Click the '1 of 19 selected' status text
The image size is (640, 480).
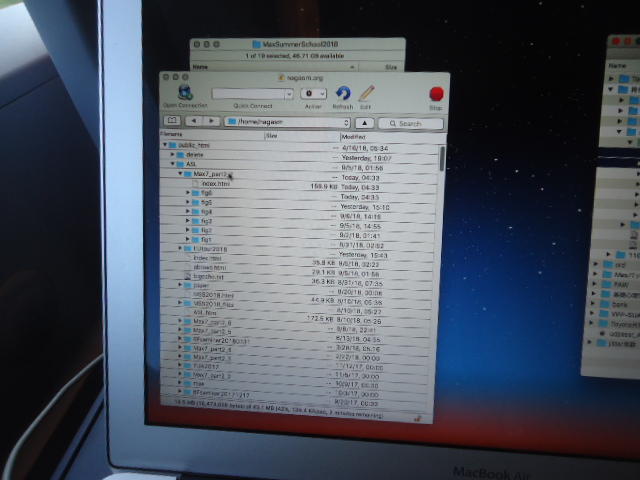click(x=294, y=56)
